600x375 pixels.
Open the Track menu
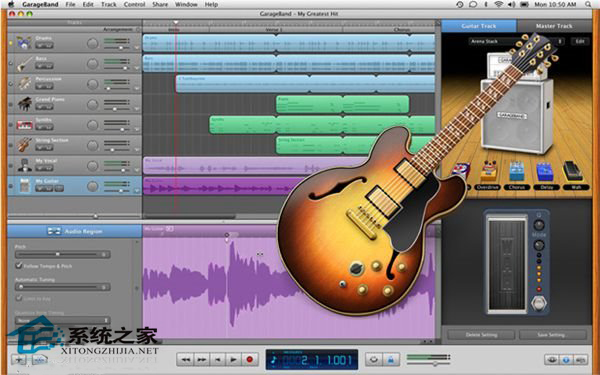[x=109, y=5]
